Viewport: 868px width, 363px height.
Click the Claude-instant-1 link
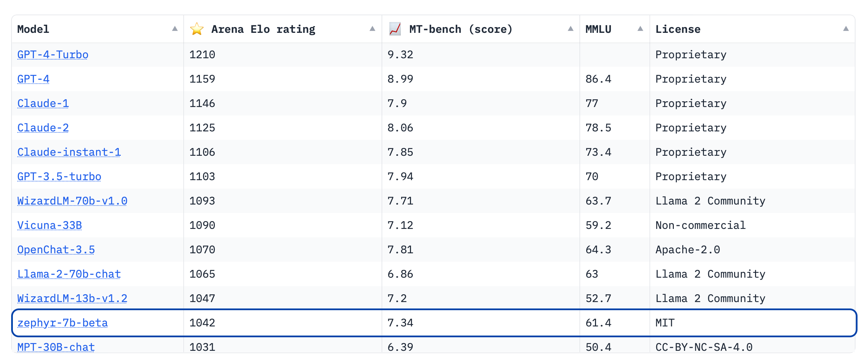click(69, 152)
